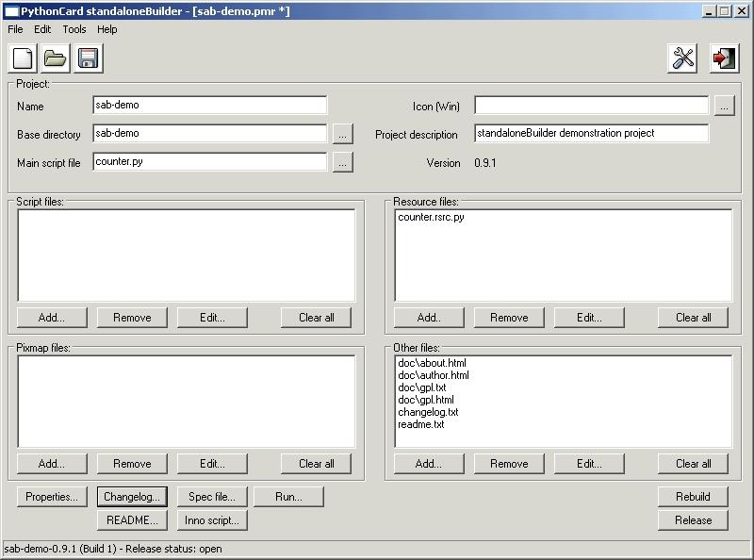754x560 pixels.
Task: Open the Inno script button
Action: [213, 520]
